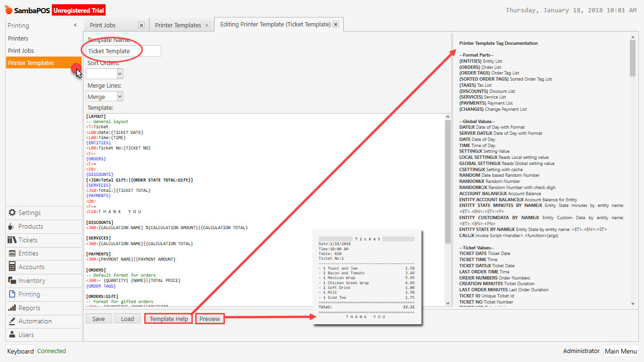Click the 'Total Gift' line in the template
The height and width of the screenshot is (362, 644).
point(140,180)
